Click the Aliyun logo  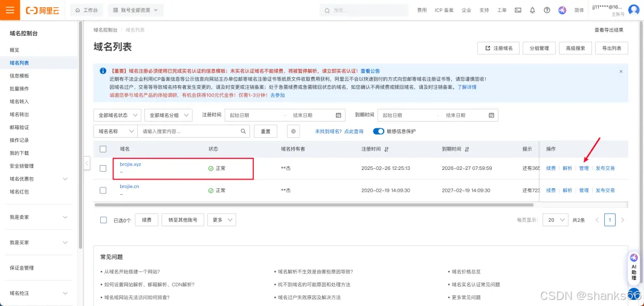pyautogui.click(x=42, y=10)
